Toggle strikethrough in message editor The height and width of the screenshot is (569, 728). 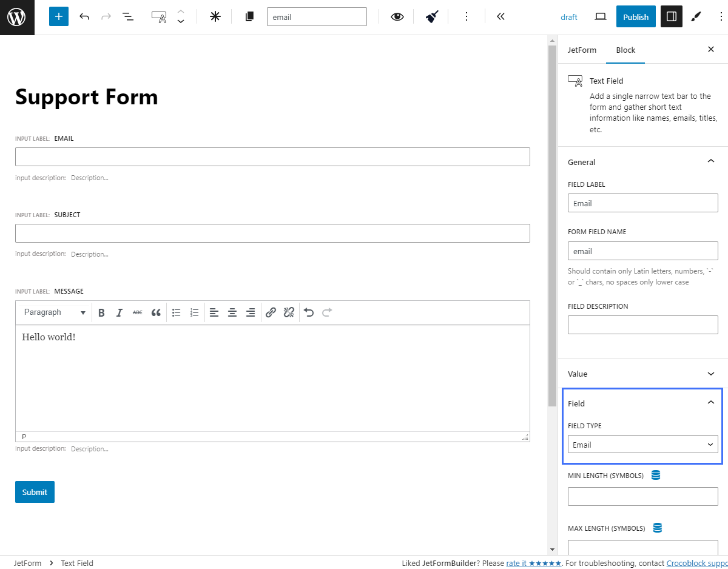point(138,312)
